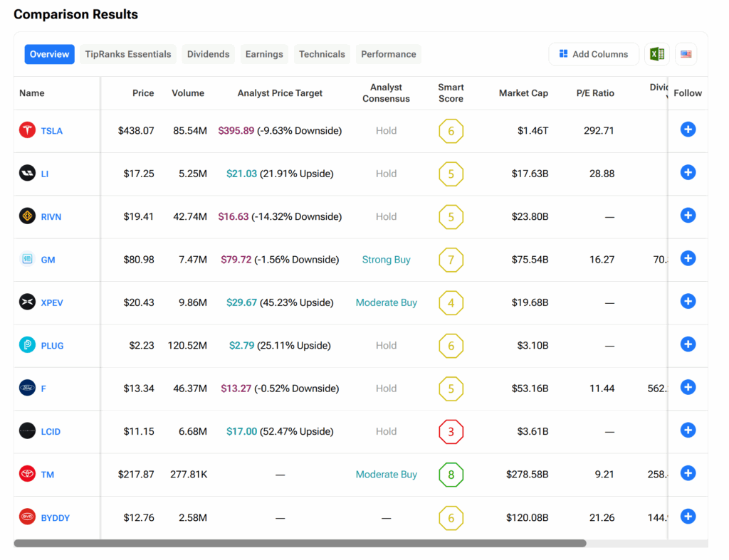Click XPEV Moderate Buy consensus link
This screenshot has height=560, width=729.
386,302
